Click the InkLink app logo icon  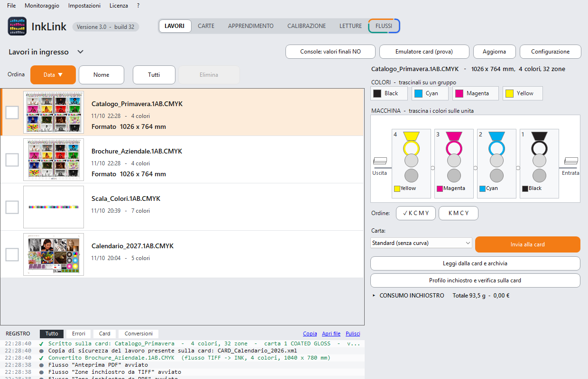[17, 26]
